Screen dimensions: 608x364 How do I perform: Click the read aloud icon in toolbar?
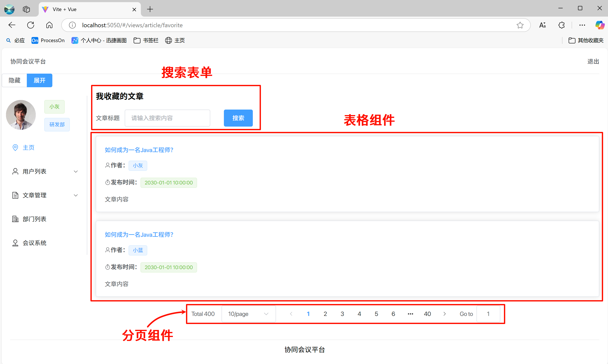542,25
